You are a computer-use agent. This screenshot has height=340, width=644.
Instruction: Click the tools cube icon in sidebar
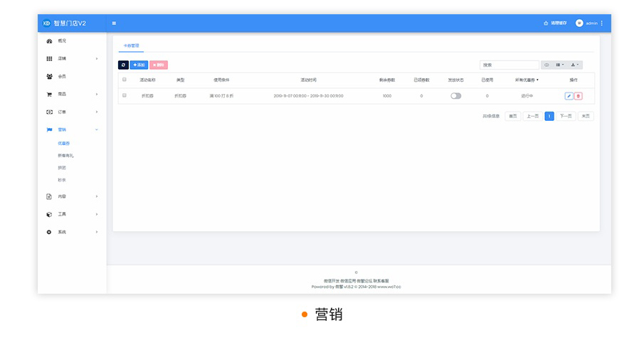point(49,214)
